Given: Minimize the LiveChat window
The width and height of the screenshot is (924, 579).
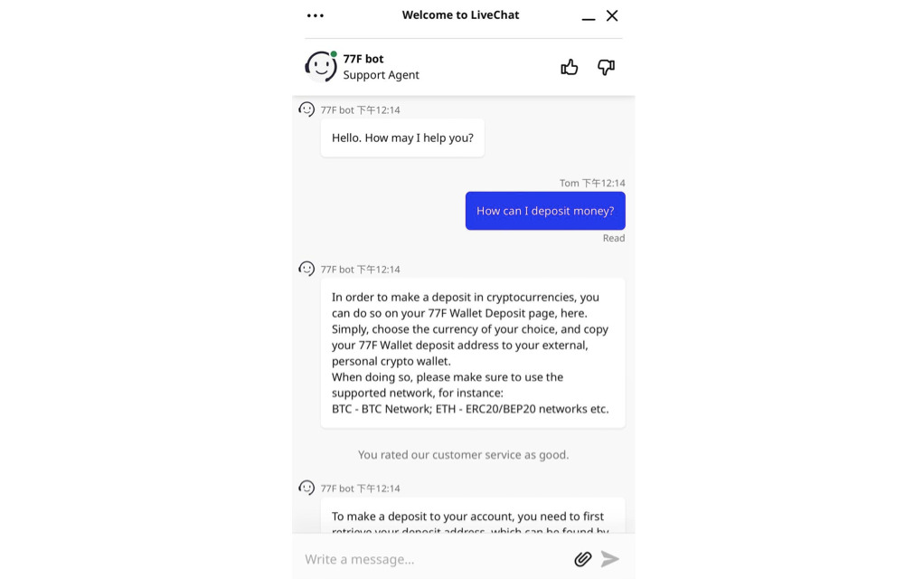Looking at the screenshot, I should pos(589,16).
